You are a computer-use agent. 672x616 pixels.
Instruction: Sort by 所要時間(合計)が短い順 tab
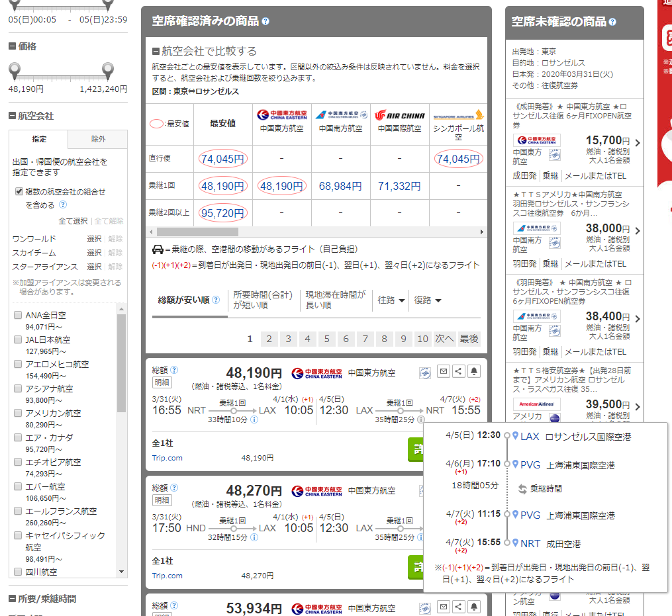[262, 300]
